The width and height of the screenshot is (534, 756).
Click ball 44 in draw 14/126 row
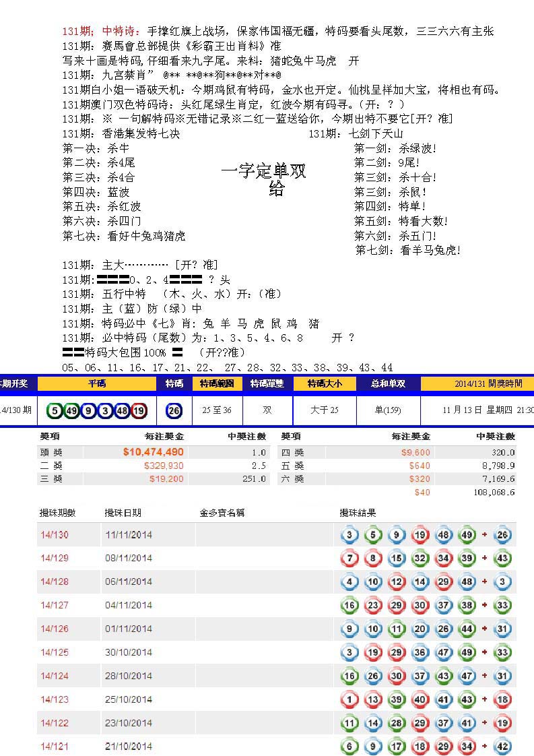[467, 629]
